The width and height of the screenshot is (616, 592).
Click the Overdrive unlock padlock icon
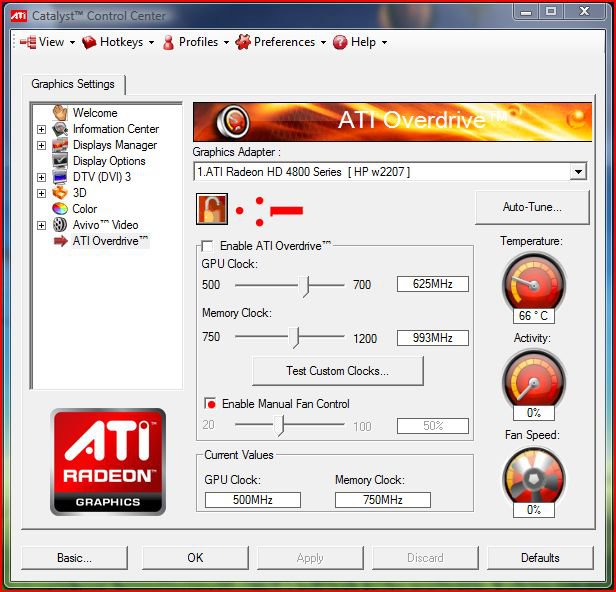(x=212, y=209)
